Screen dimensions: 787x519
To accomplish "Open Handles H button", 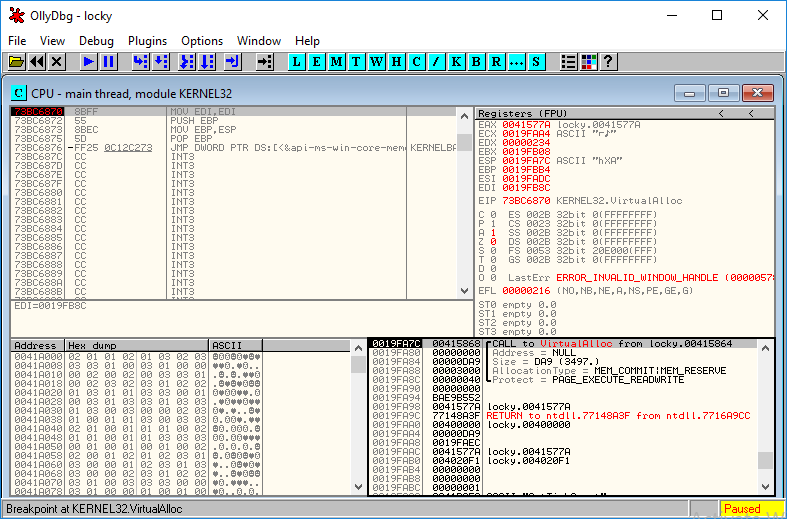I will coord(396,62).
